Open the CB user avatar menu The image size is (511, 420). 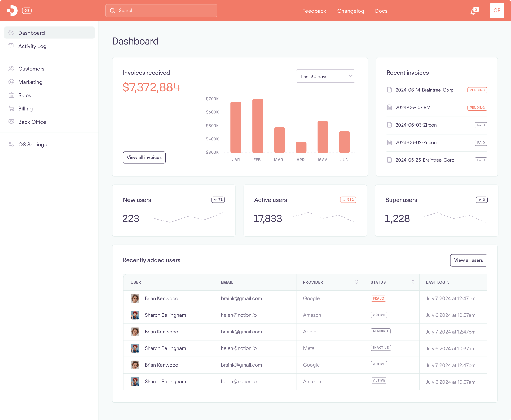coord(497,11)
